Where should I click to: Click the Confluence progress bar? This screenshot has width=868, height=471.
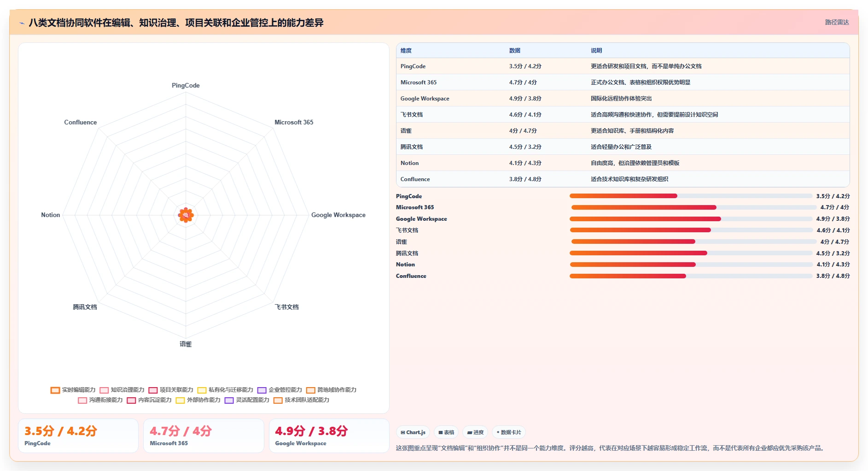click(x=691, y=276)
